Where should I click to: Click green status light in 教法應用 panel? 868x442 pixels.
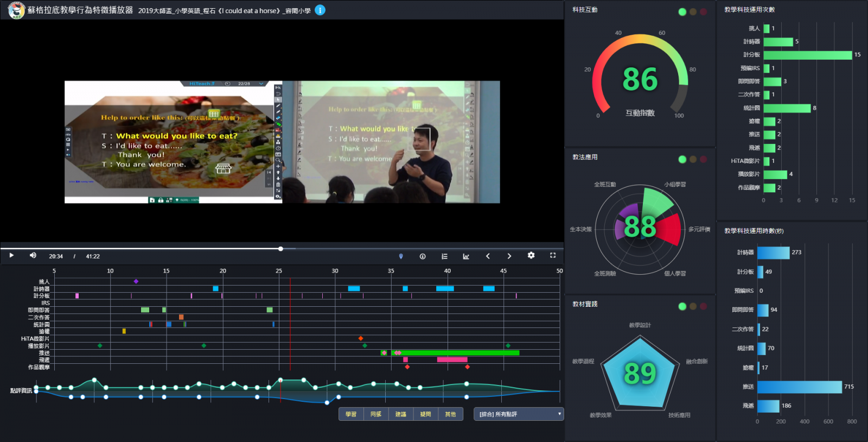(682, 159)
